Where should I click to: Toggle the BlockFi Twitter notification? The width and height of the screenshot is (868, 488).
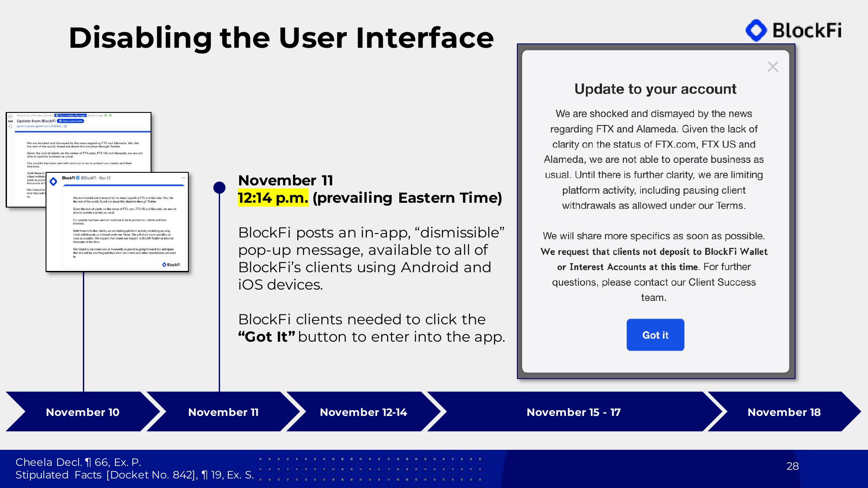coord(183,178)
